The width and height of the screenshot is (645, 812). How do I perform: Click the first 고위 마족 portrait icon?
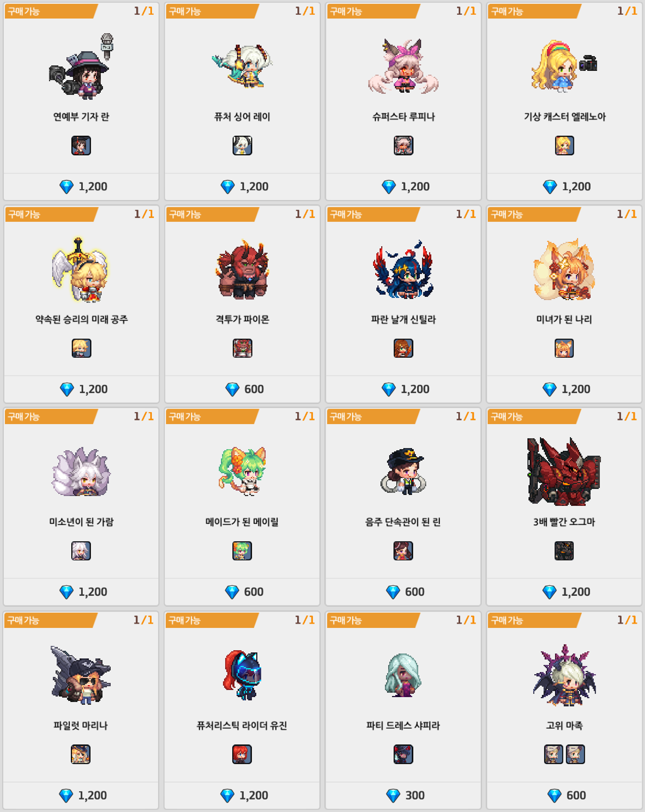(553, 754)
